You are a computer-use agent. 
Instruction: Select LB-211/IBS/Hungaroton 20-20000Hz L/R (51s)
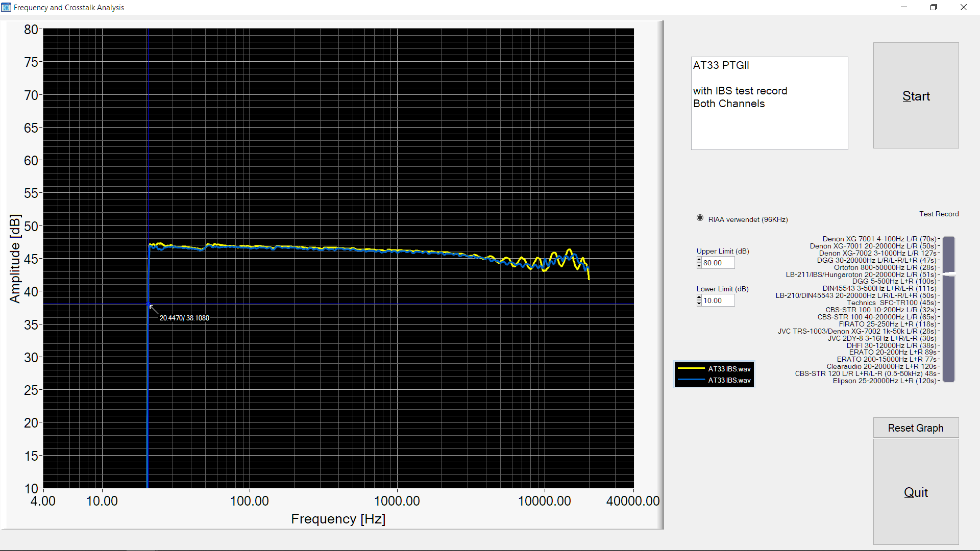[862, 274]
